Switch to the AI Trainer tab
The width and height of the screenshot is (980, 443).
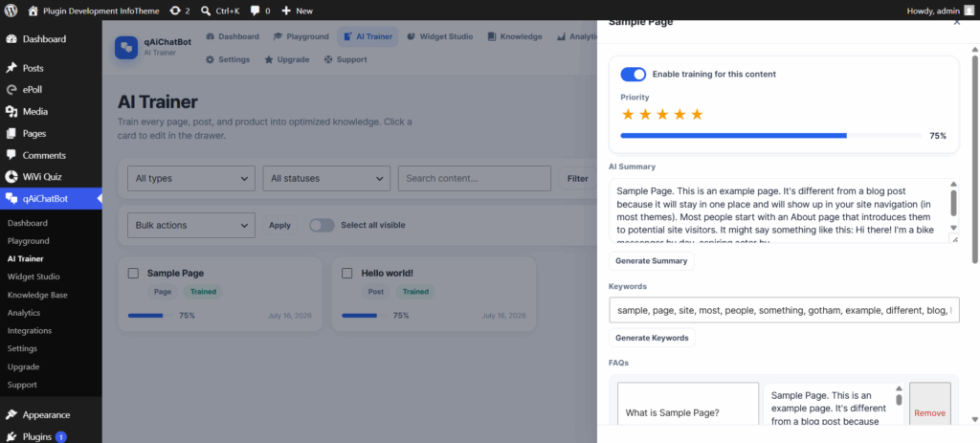(x=367, y=37)
